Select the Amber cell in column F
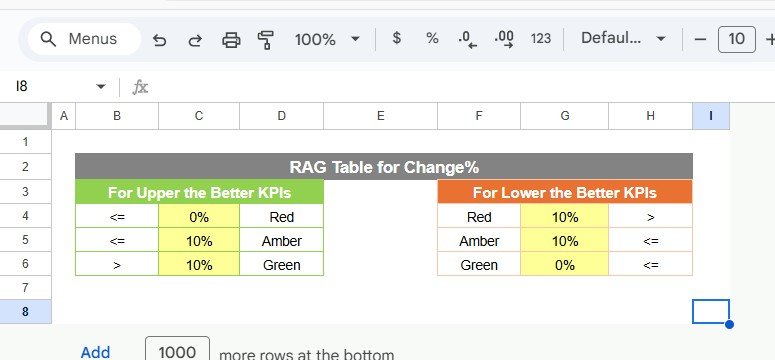Screen dimensions: 775x360 coord(478,240)
